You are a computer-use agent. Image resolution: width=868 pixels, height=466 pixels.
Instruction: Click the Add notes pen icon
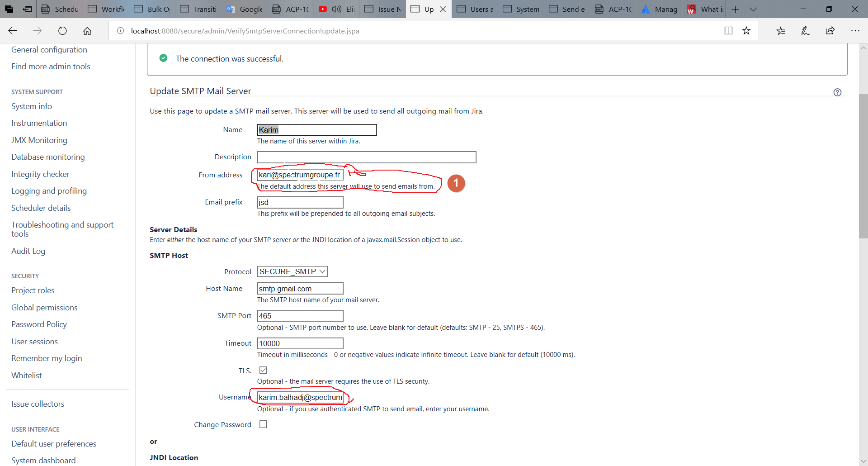point(805,31)
